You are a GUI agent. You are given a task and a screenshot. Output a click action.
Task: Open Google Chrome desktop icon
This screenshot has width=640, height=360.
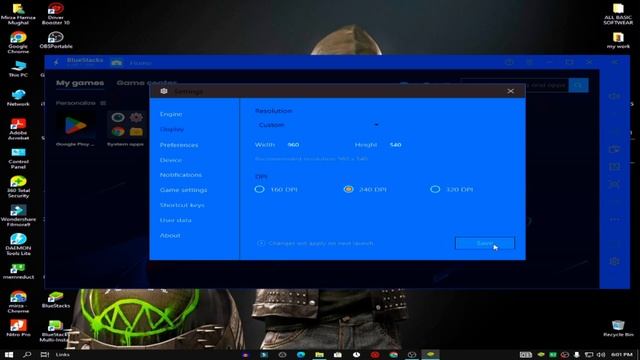click(x=18, y=42)
